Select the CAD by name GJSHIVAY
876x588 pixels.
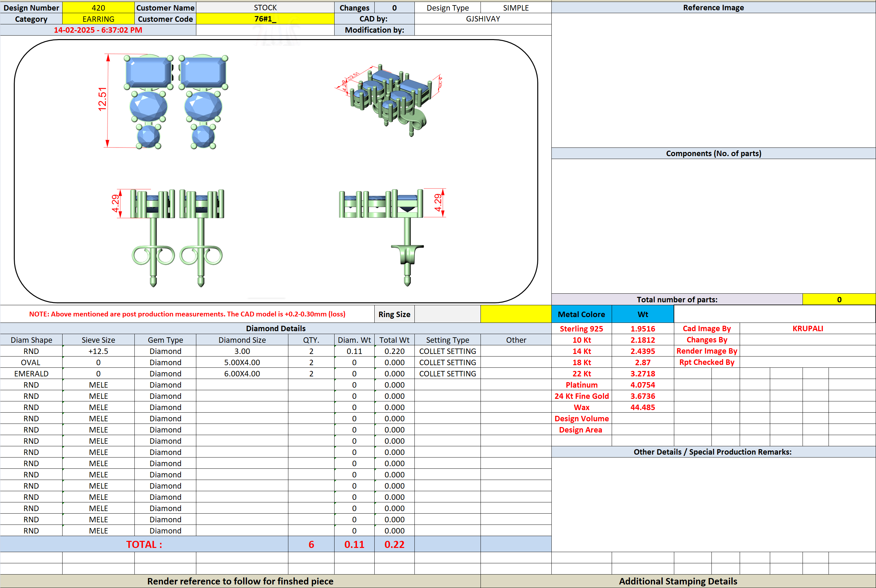[x=483, y=19]
